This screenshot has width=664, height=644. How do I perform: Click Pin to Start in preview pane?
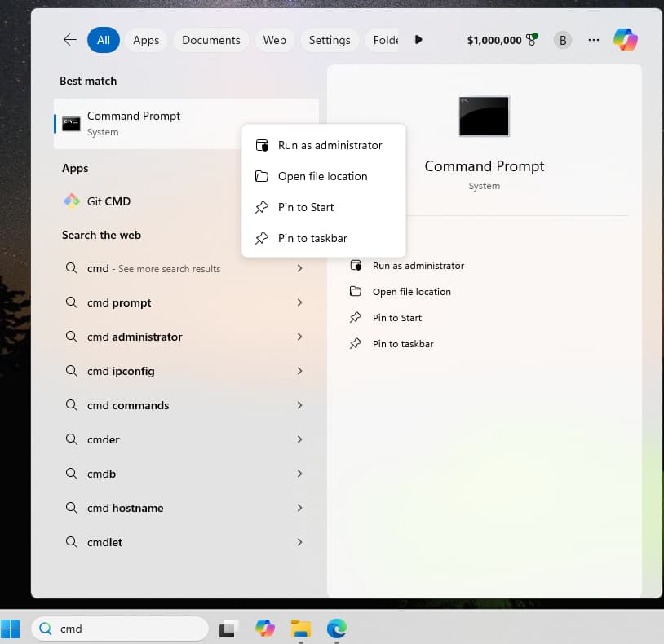pos(386,318)
